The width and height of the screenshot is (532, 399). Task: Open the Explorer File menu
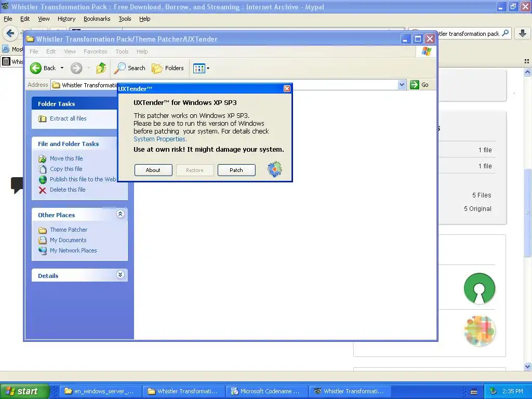[x=34, y=51]
